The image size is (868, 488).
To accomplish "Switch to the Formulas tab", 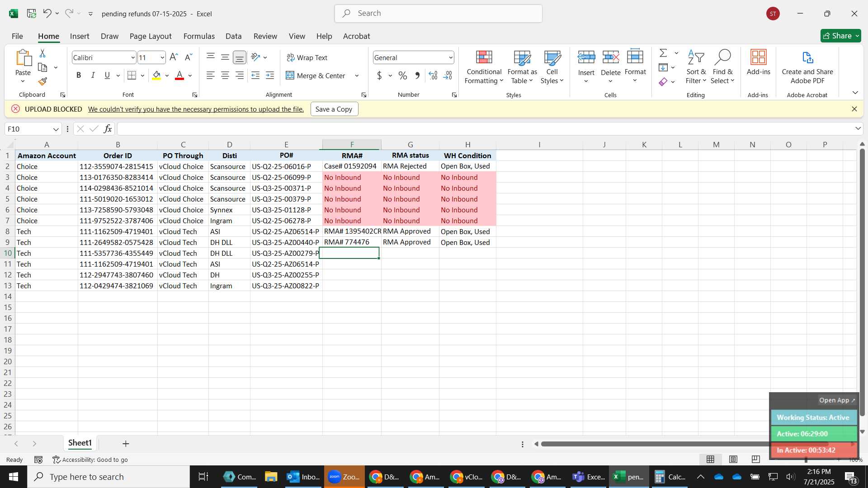I will pos(199,36).
